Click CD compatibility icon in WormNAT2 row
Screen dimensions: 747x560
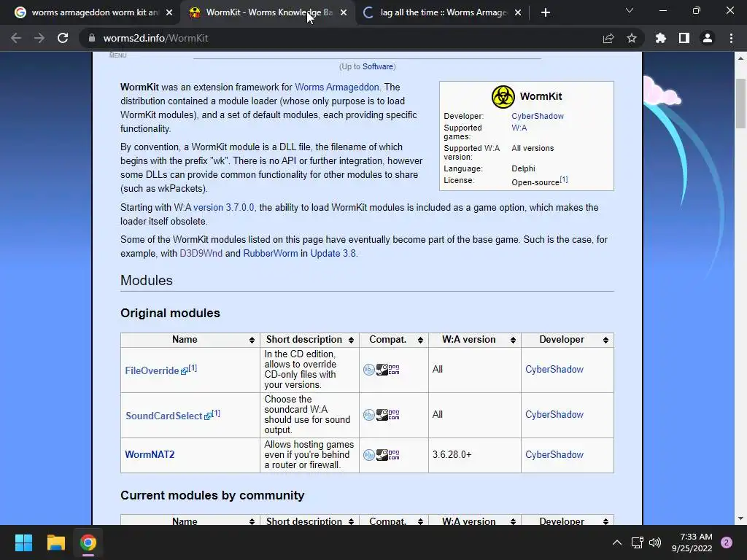click(x=369, y=455)
